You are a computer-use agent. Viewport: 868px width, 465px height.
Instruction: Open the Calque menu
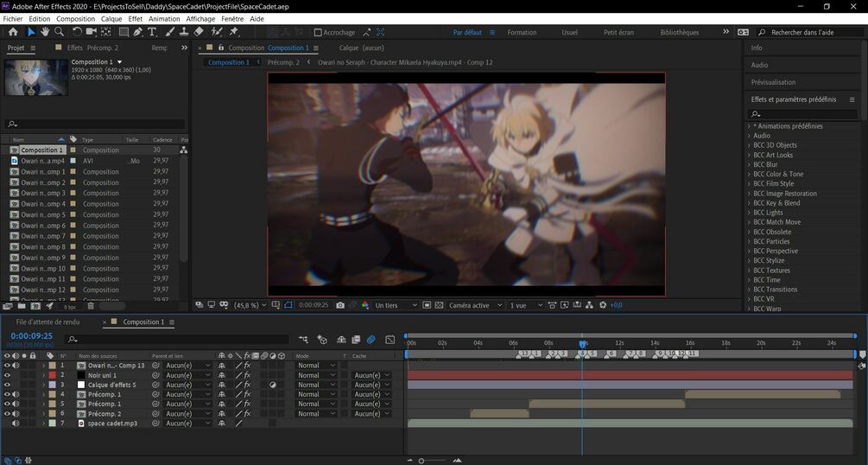(111, 19)
